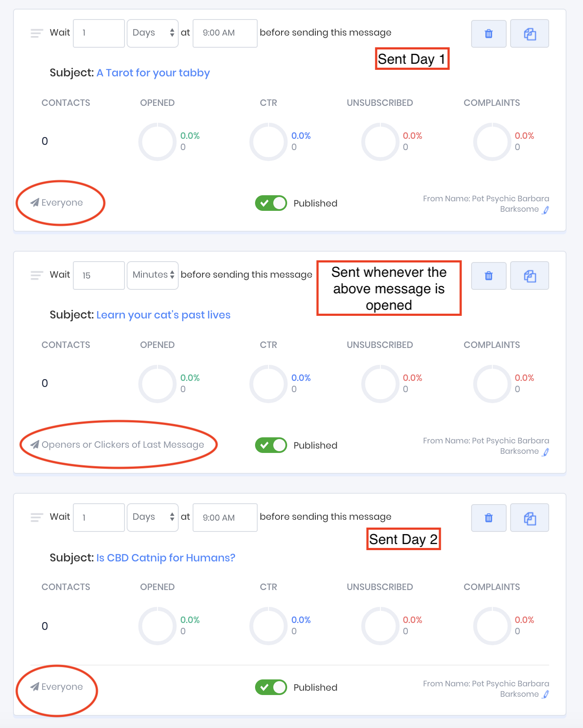Toggle Published switch for 'A Tarot for your tabby'
Screen dimensions: 583x728
click(271, 203)
